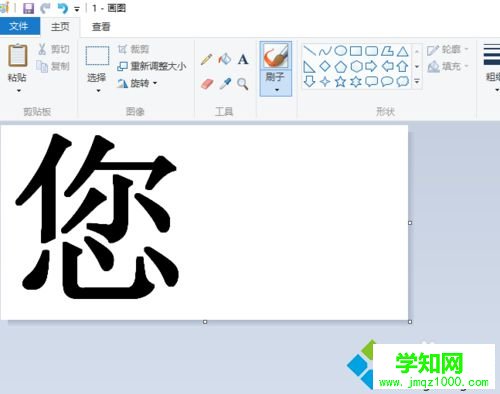
Task: Click the grayed Redo arrow
Action: pyautogui.click(x=45, y=8)
